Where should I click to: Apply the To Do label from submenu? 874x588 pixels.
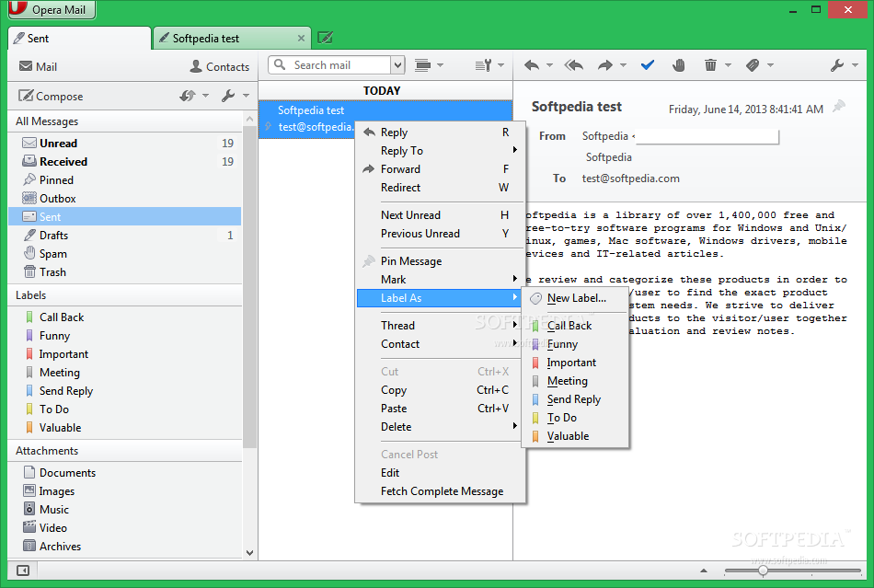click(575, 418)
